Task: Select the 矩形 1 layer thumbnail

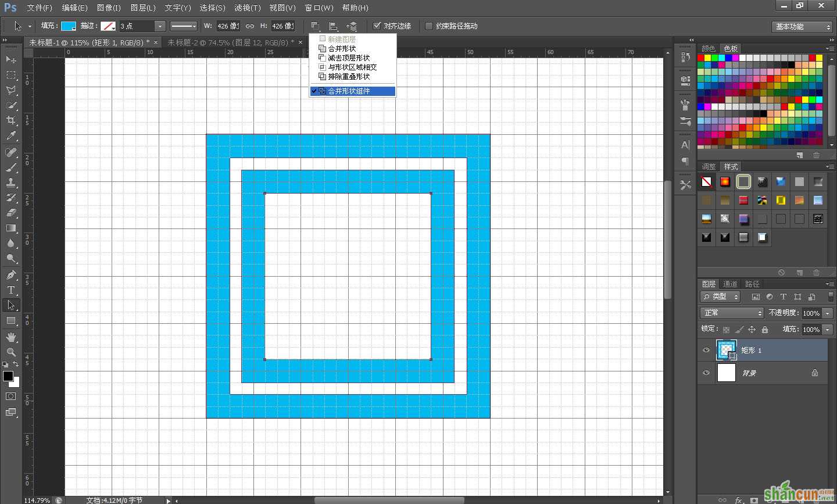Action: click(x=726, y=349)
